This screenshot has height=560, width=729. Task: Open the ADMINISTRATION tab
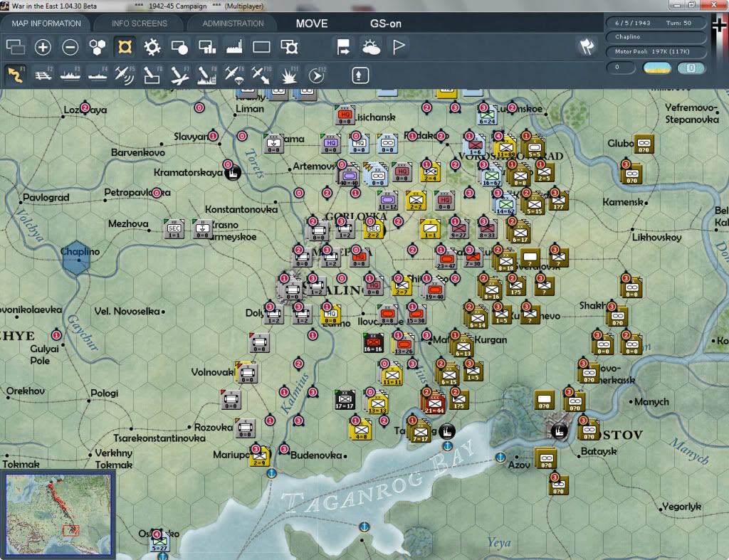point(233,23)
